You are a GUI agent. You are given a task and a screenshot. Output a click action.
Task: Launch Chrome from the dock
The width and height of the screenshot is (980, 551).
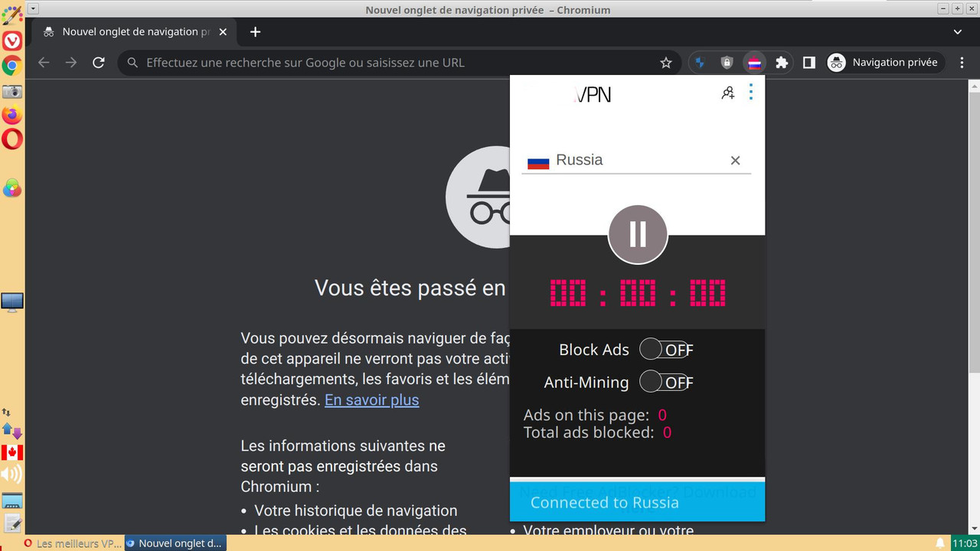tap(11, 66)
